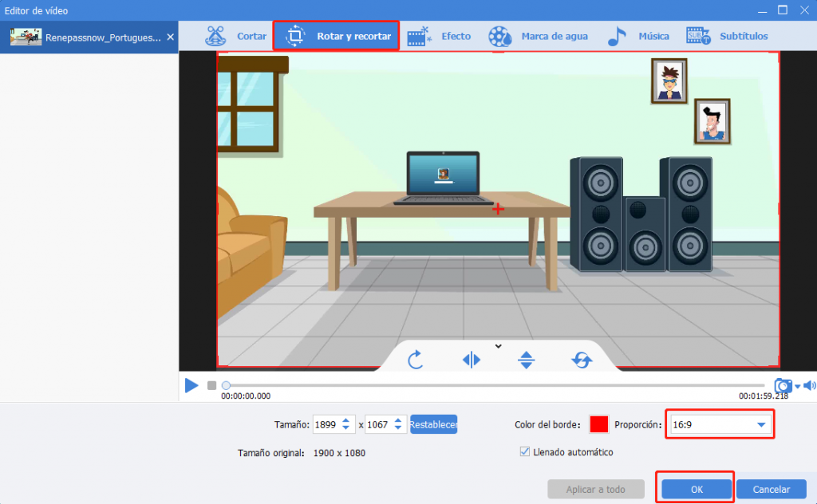Select the Rotar y recortar tab
The height and width of the screenshot is (504, 817).
point(336,36)
